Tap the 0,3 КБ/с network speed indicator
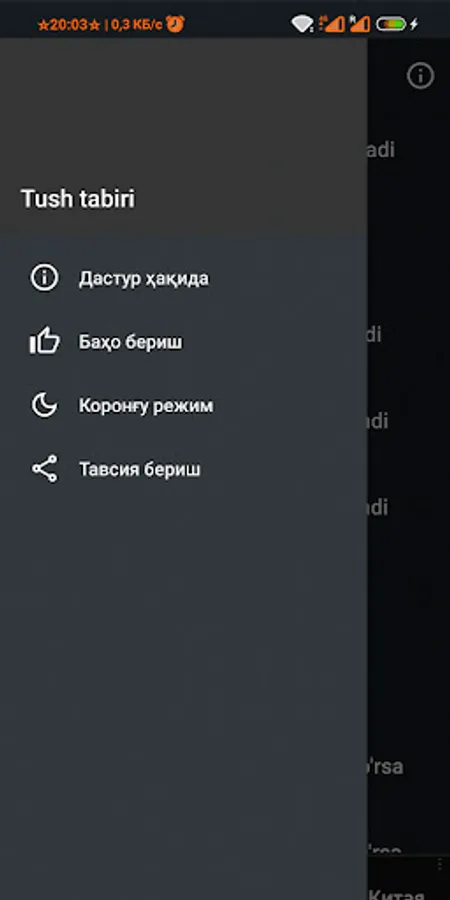450x900 pixels. [137, 25]
